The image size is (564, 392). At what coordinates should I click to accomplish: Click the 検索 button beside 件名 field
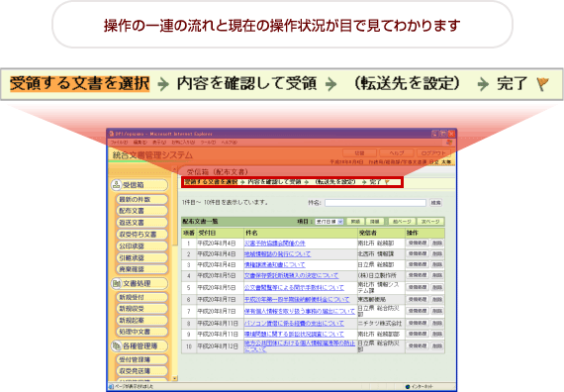point(435,203)
